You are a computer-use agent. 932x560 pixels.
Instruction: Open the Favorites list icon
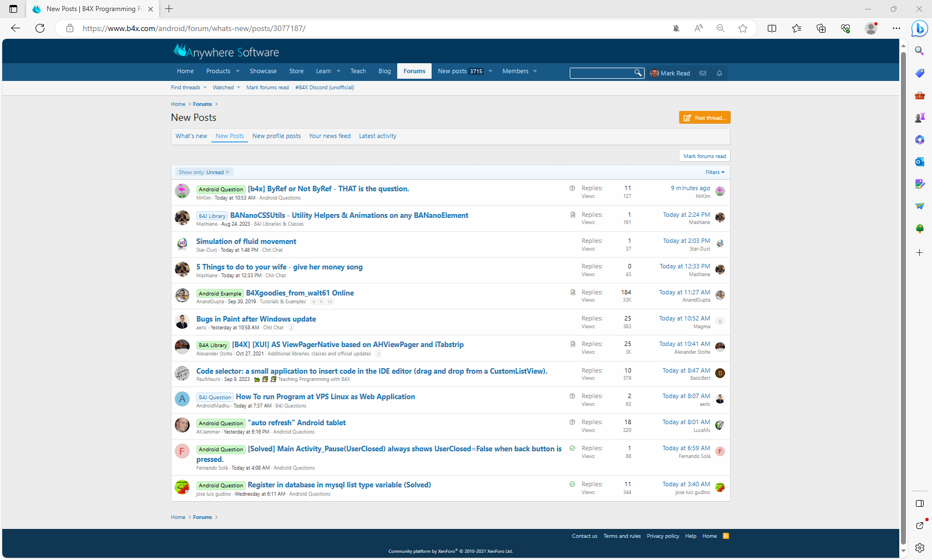(x=797, y=28)
